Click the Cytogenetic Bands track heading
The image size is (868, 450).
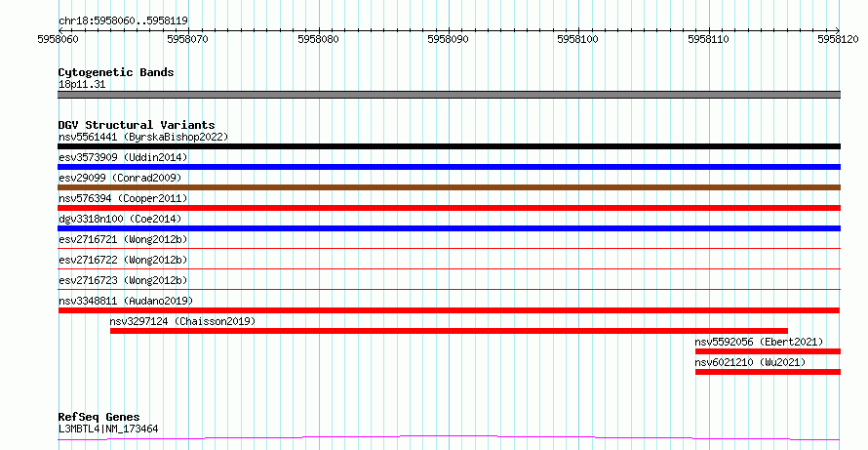click(x=116, y=72)
